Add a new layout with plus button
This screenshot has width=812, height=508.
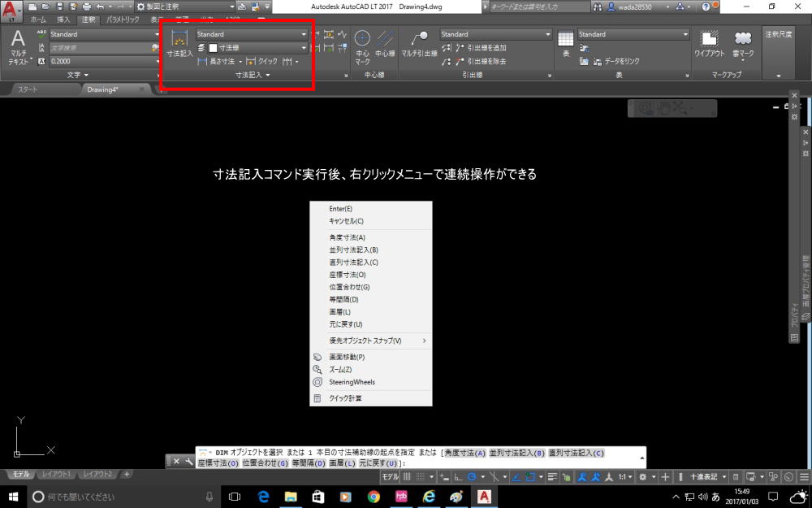tap(127, 475)
